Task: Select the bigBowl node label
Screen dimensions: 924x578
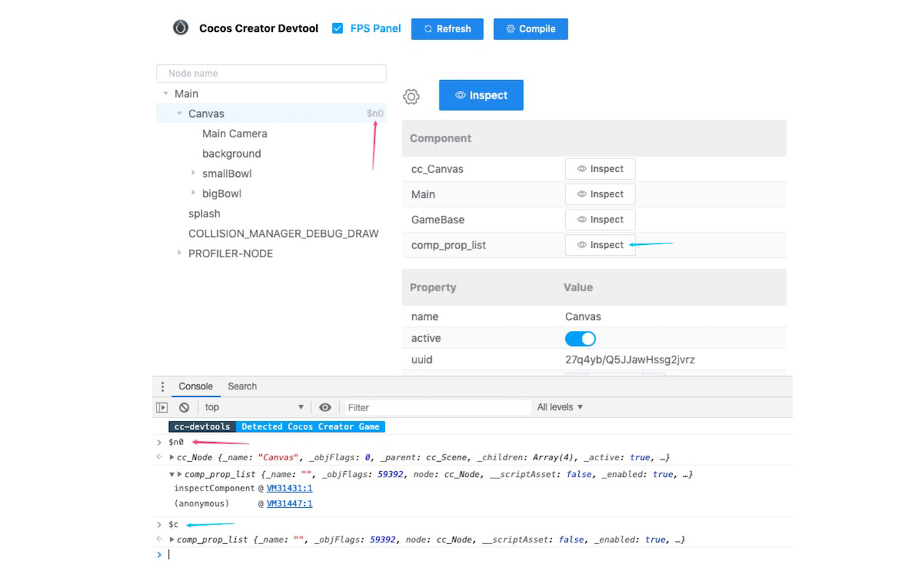Action: [x=222, y=194]
